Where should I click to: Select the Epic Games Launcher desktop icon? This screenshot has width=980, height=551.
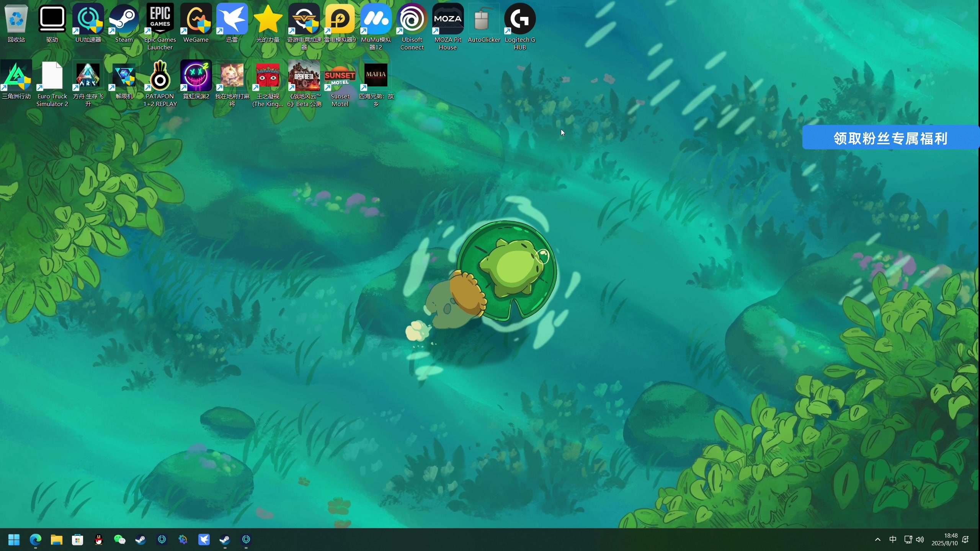[x=160, y=27]
